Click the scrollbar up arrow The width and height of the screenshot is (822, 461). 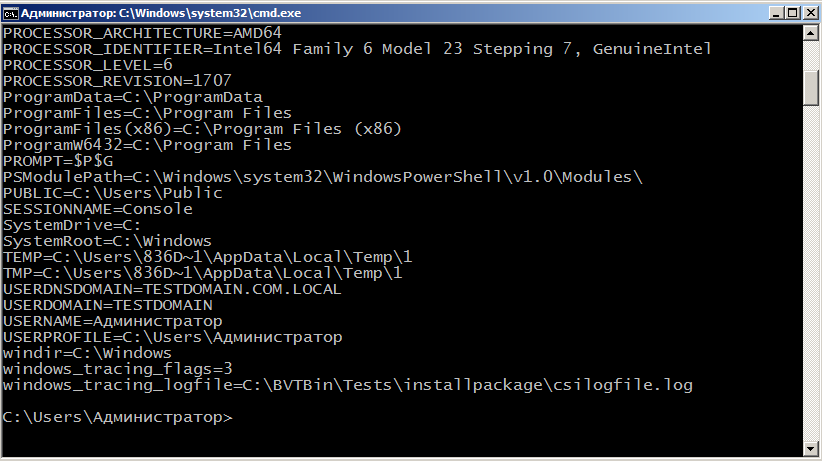point(811,33)
